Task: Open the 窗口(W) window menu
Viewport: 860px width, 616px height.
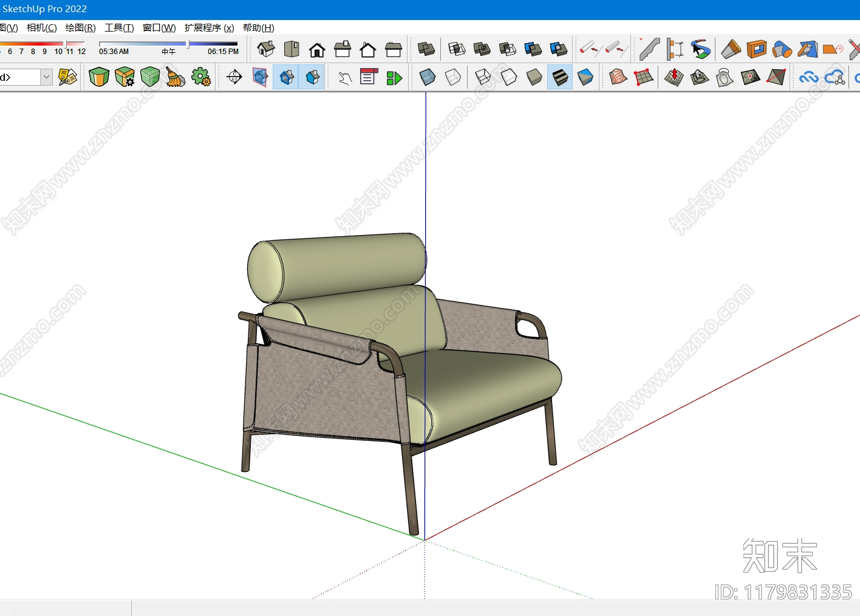Action: point(159,28)
